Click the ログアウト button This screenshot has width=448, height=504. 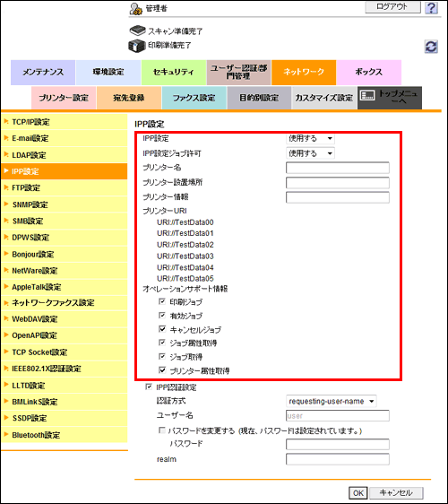(x=392, y=7)
